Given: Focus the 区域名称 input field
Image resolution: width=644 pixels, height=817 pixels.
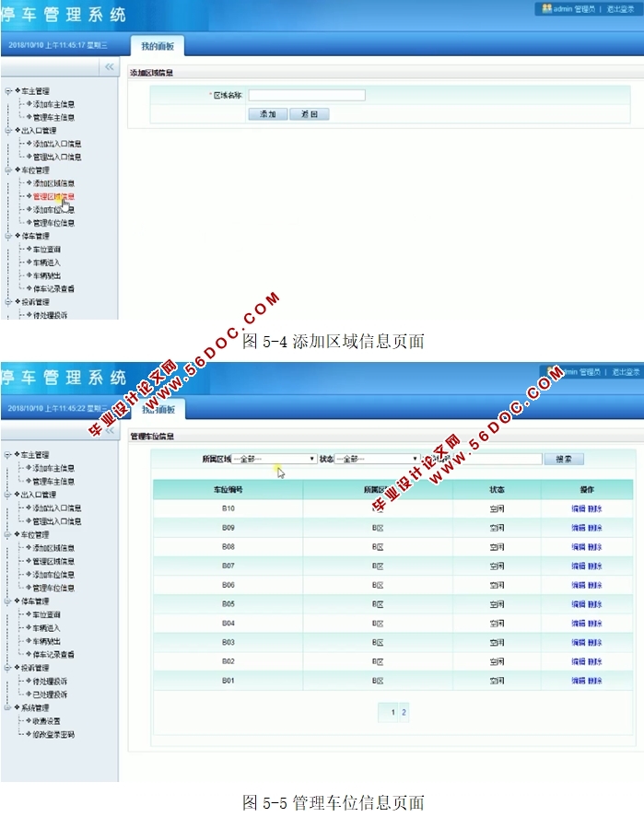Looking at the screenshot, I should (x=307, y=95).
